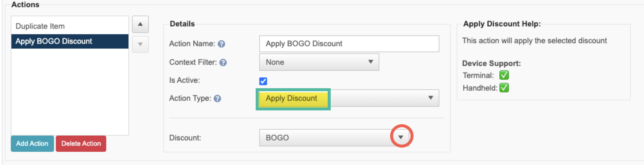
Task: Move selected action down with arrow button
Action: pyautogui.click(x=140, y=44)
